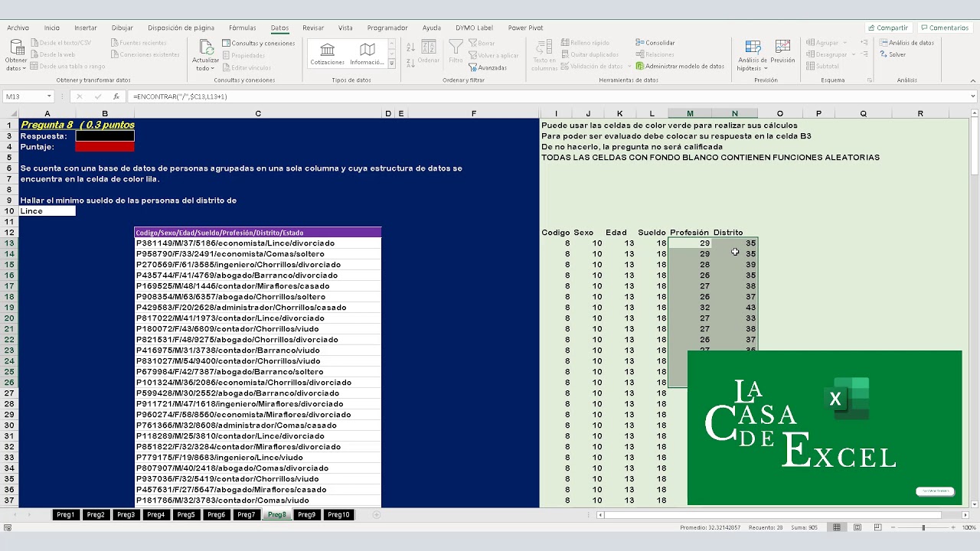The width and height of the screenshot is (980, 551).
Task: Open the Esquema dialog launcher
Action: 870,80
